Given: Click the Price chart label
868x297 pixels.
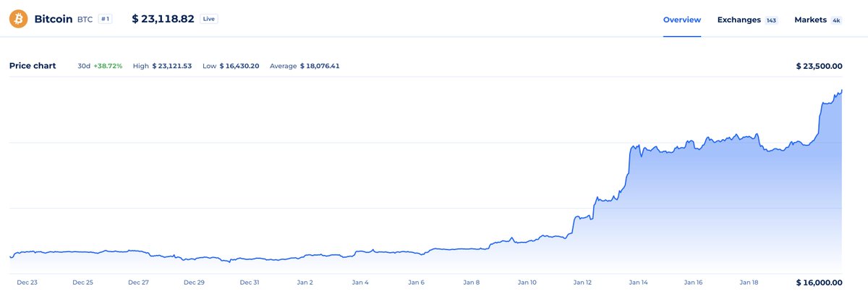Looking at the screenshot, I should click(33, 66).
